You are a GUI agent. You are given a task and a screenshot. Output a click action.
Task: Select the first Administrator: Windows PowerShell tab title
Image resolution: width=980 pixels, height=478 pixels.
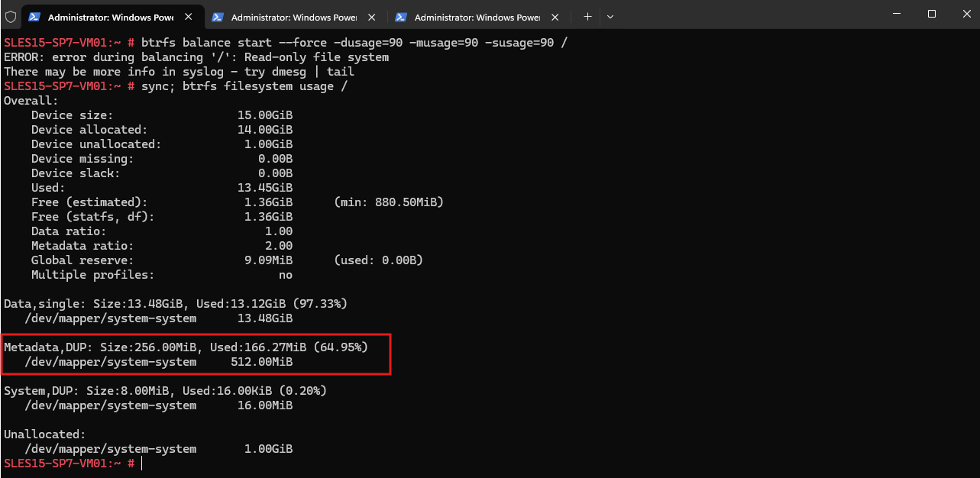pos(111,17)
